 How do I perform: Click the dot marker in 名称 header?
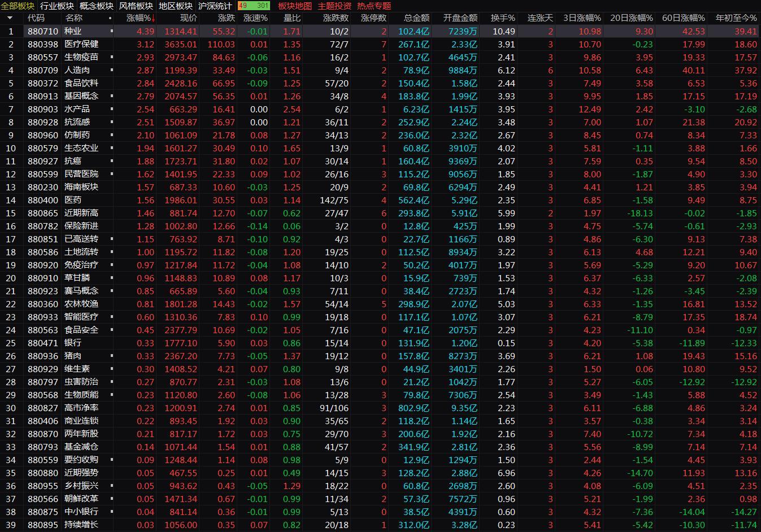pos(110,18)
